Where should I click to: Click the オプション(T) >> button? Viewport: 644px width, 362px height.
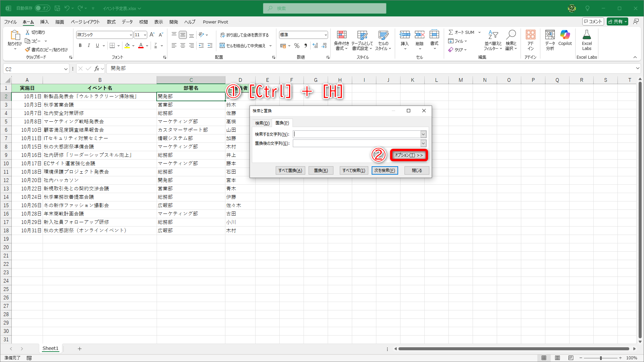(x=409, y=155)
